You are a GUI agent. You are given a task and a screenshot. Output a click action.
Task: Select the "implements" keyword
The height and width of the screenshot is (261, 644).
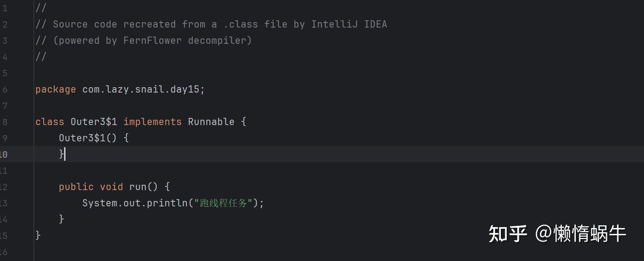point(152,122)
